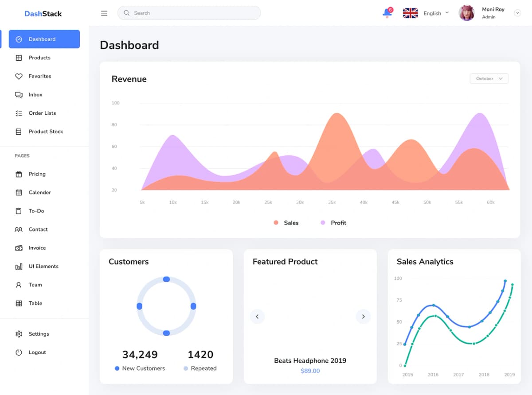Image resolution: width=532 pixels, height=395 pixels.
Task: Click the Table page label
Action: [35, 303]
